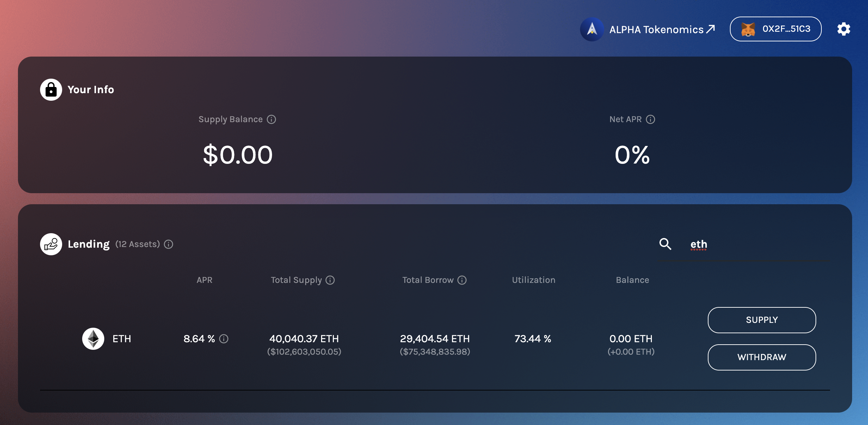Click the Your Info lock icon
Screen dimensions: 868x425
51,90
